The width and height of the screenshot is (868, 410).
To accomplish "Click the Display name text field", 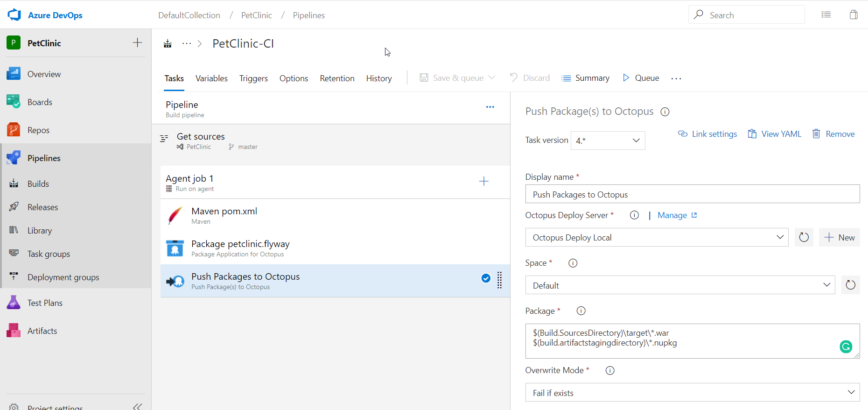I will pyautogui.click(x=692, y=194).
